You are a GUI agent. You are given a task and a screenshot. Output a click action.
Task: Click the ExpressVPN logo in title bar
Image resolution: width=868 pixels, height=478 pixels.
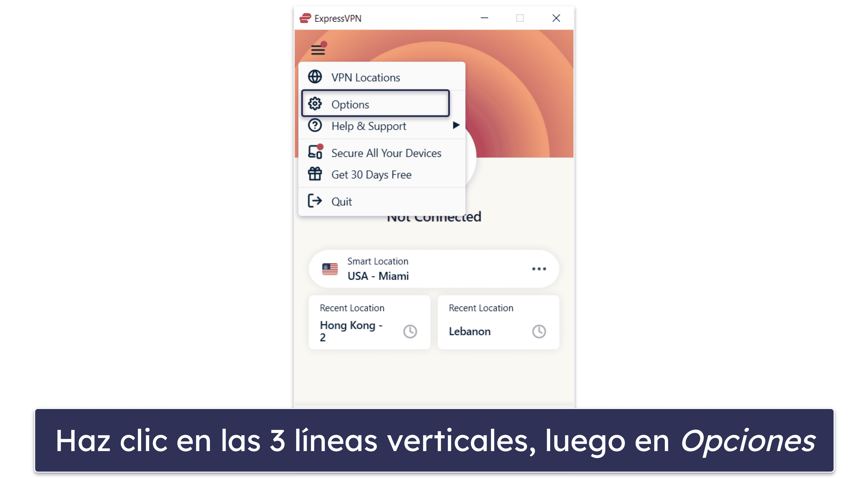tap(305, 18)
